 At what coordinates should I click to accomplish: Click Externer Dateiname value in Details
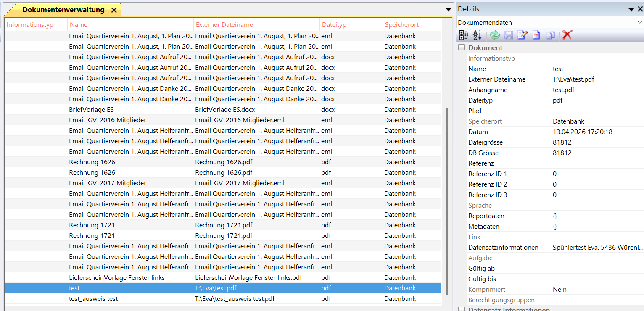[x=597, y=79]
